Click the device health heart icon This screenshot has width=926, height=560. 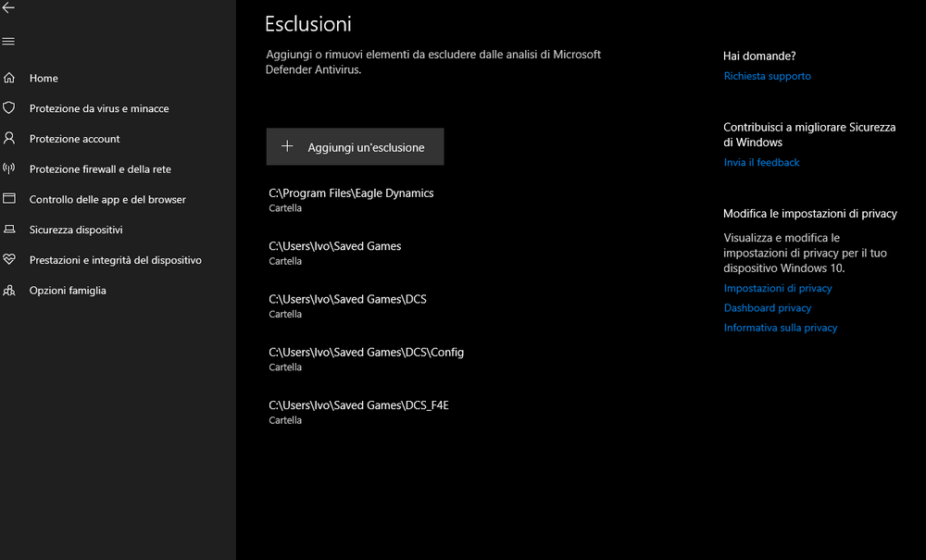(x=9, y=260)
